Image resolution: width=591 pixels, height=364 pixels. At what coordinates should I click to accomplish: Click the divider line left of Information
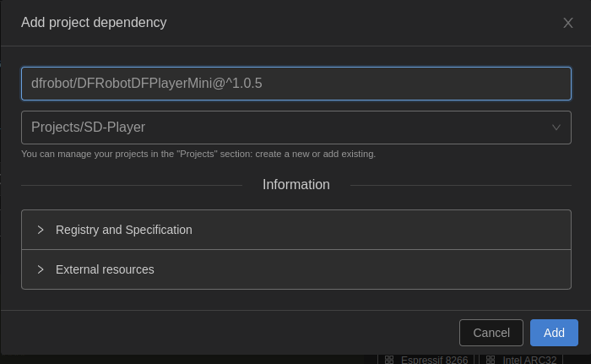[x=131, y=185]
